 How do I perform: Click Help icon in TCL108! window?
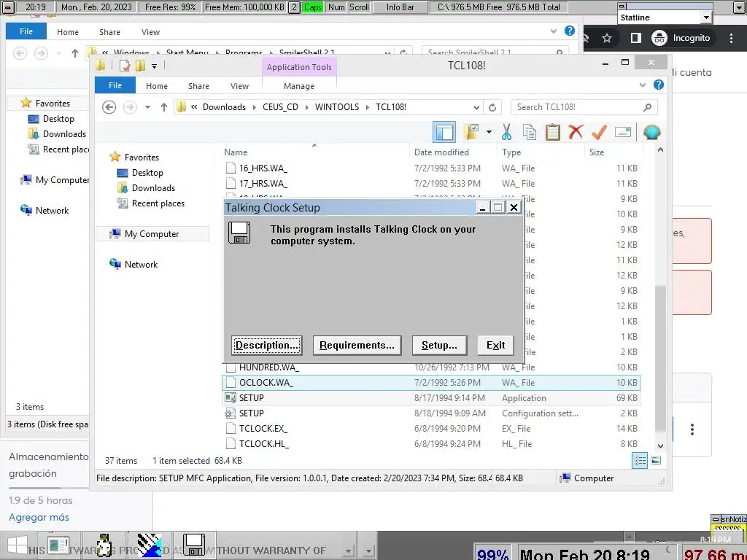659,85
